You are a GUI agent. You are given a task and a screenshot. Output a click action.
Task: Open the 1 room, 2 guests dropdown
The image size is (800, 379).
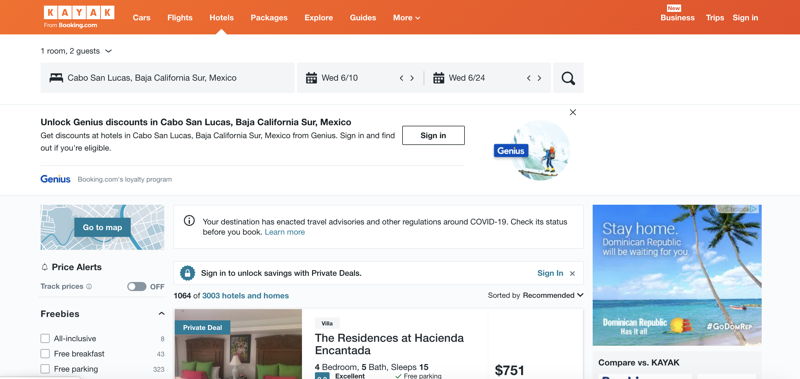(x=76, y=51)
